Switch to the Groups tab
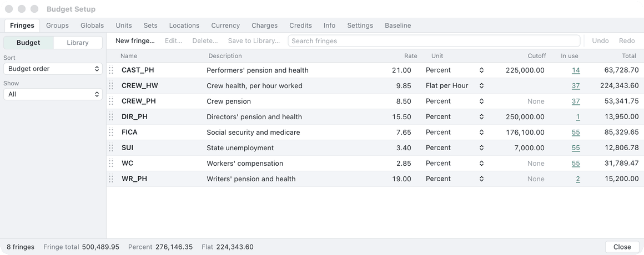Viewport: 644px width, 255px height. coord(58,25)
